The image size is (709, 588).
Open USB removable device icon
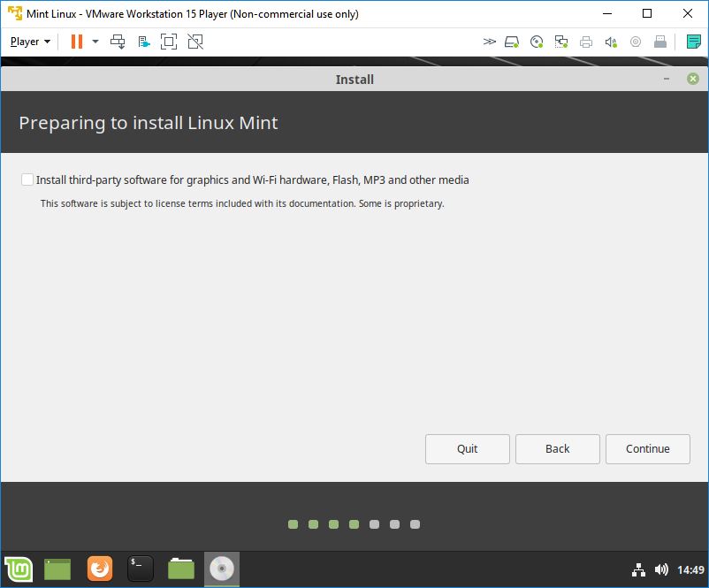pyautogui.click(x=660, y=42)
